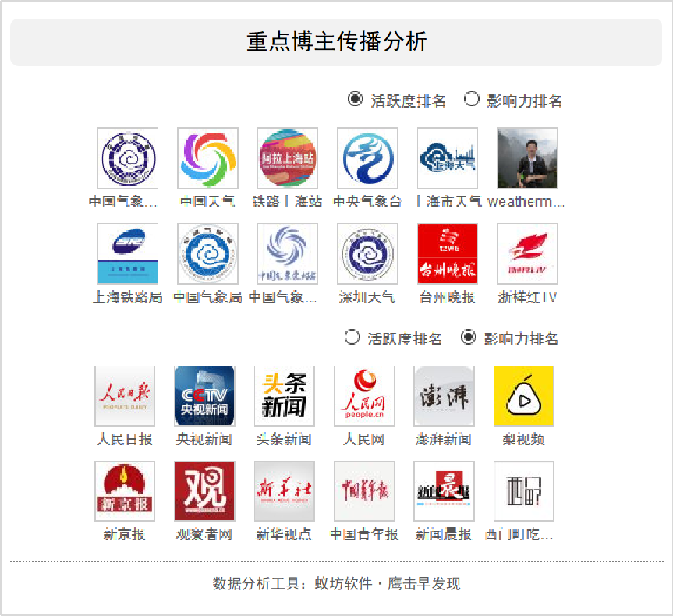Open the 央视新闻 CCTV avatar
673x616 pixels.
204,396
